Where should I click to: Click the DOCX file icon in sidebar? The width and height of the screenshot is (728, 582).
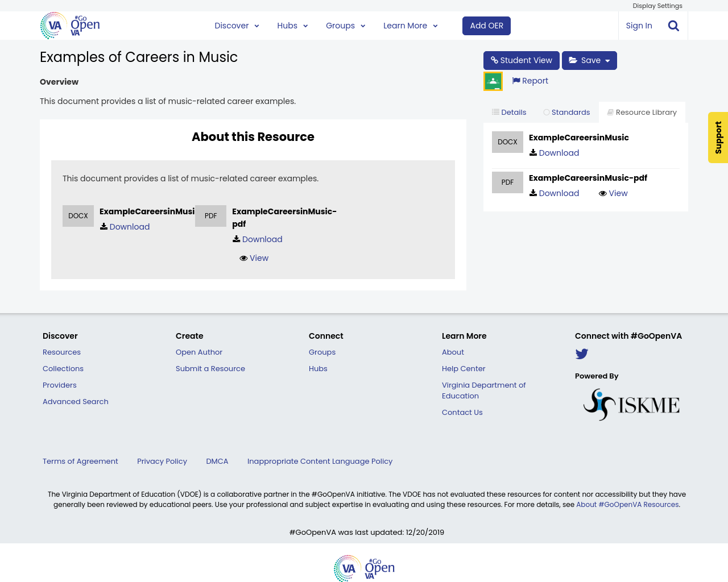point(507,142)
